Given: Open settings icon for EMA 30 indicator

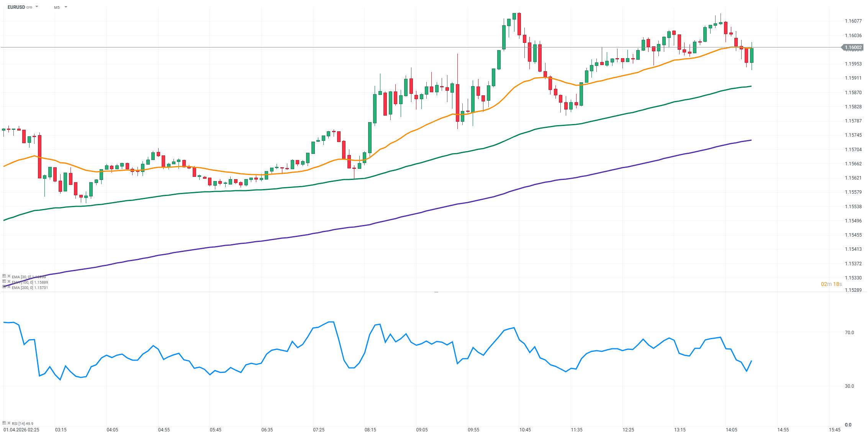Looking at the screenshot, I should click(4, 276).
